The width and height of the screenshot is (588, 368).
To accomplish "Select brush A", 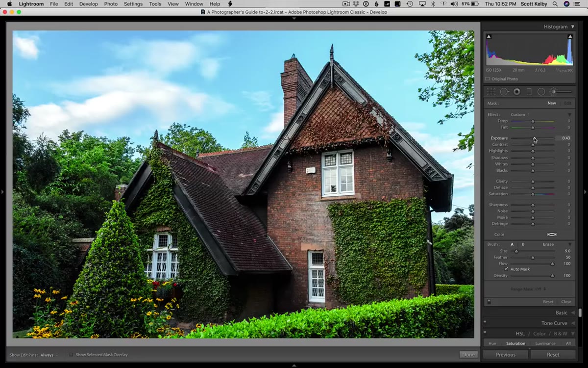I will click(x=513, y=244).
